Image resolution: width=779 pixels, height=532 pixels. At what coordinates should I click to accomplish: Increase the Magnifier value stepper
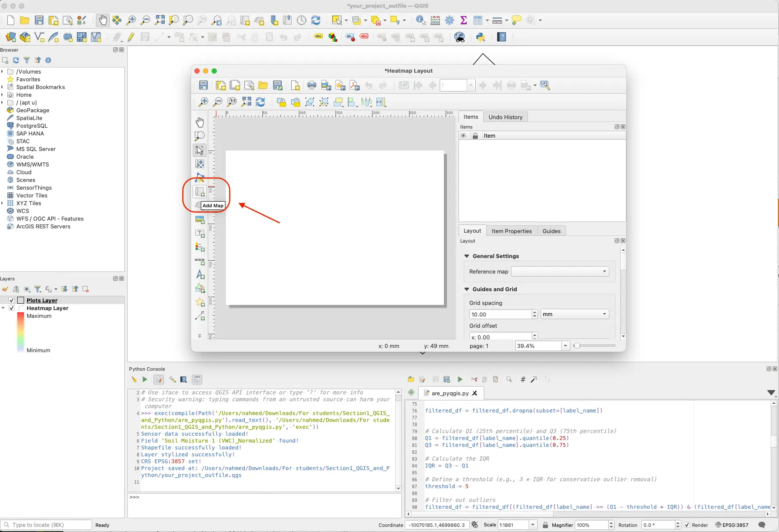pos(611,523)
